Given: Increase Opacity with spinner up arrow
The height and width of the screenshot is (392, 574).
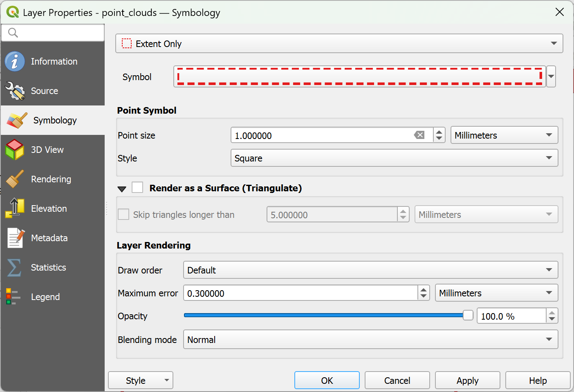Looking at the screenshot, I should [x=552, y=312].
